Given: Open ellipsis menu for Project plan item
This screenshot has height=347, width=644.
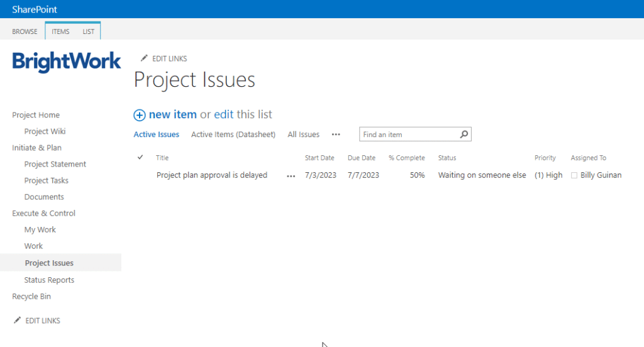Looking at the screenshot, I should pyautogui.click(x=291, y=176).
